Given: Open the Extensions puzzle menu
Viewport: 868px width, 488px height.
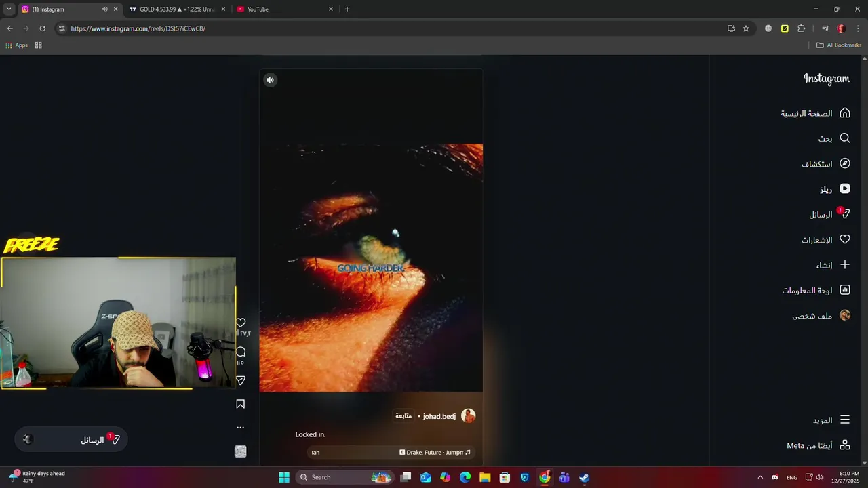Looking at the screenshot, I should pos(802,28).
